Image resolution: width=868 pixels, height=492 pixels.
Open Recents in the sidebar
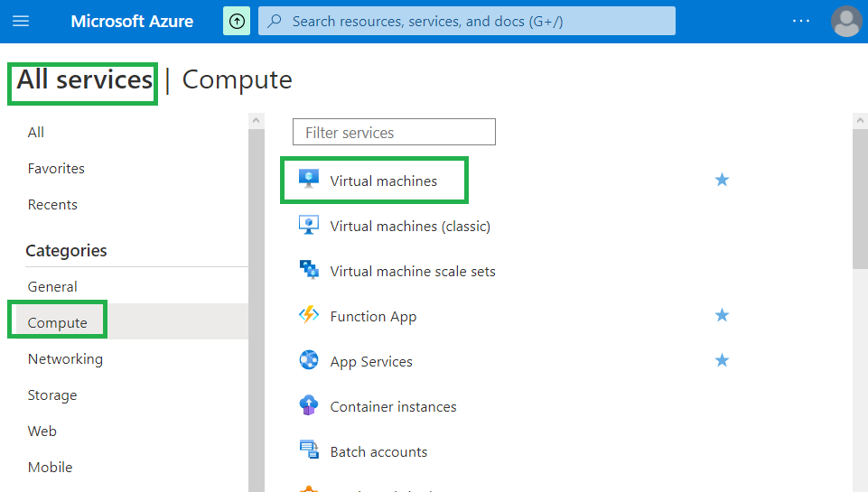coord(52,205)
